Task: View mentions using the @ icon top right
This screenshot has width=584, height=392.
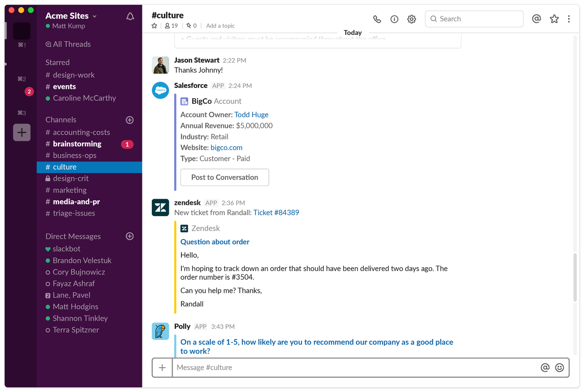Action: [x=536, y=18]
